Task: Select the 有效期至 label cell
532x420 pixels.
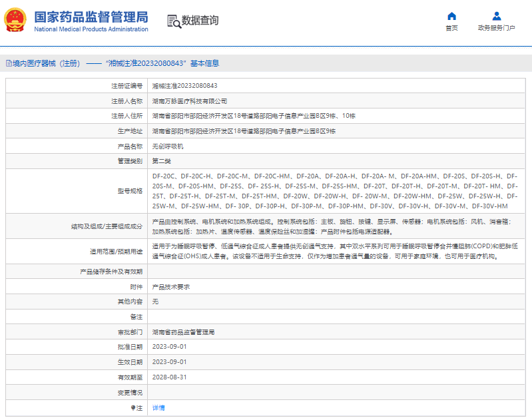Action: 77,377
